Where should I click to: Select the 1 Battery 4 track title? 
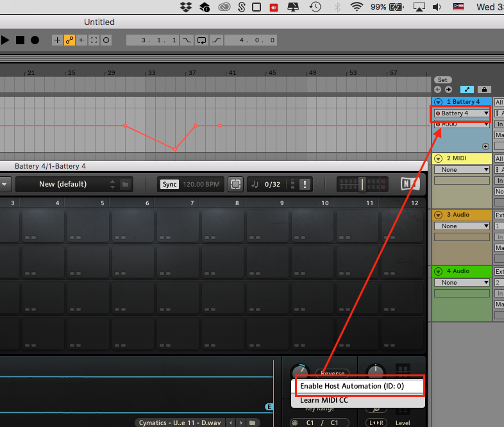tap(463, 101)
